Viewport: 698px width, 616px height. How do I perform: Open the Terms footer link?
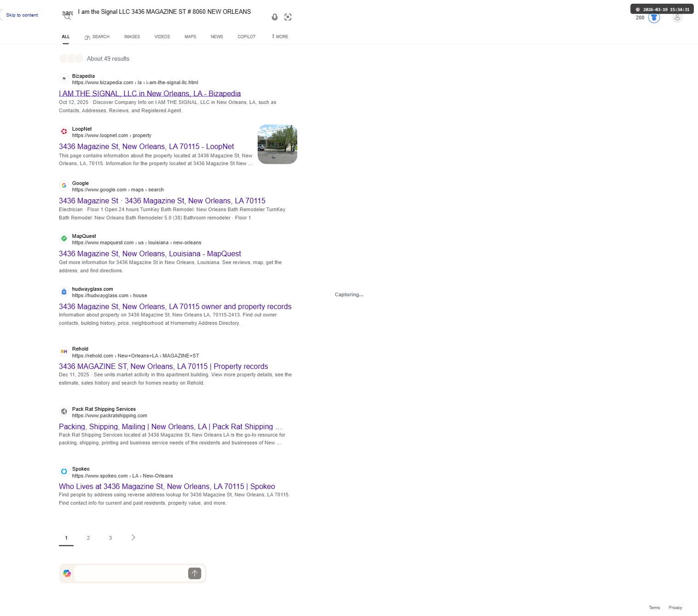point(654,608)
